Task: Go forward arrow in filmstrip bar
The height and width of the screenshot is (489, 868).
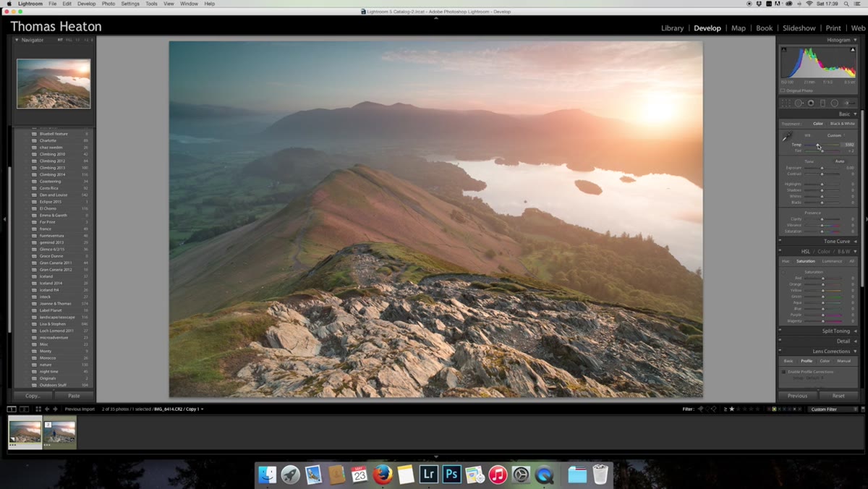Action: [x=56, y=409]
